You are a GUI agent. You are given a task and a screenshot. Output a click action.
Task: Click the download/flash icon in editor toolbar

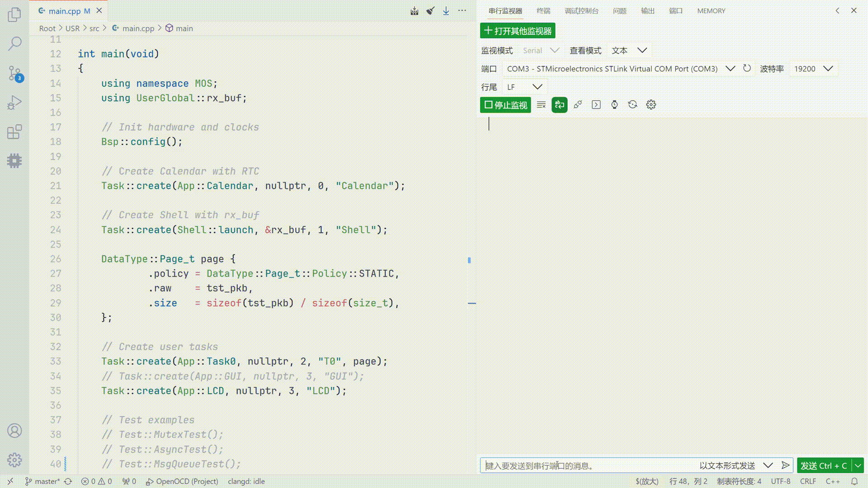(x=446, y=11)
